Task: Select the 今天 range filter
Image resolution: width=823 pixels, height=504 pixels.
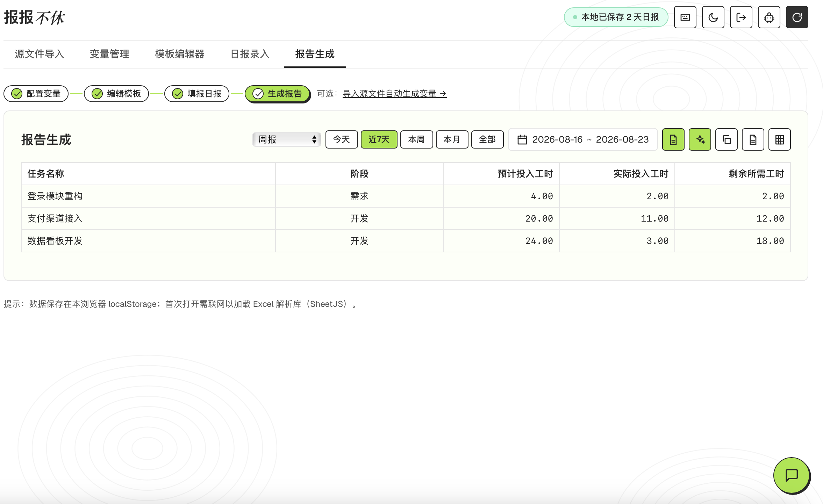Action: click(342, 139)
